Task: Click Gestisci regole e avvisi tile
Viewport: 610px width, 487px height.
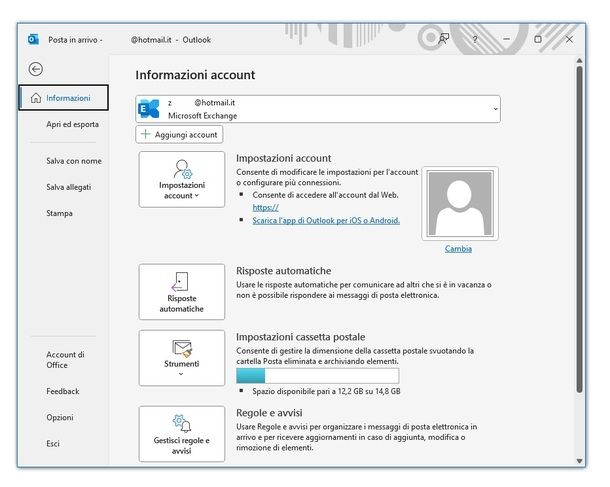Action: click(x=182, y=434)
